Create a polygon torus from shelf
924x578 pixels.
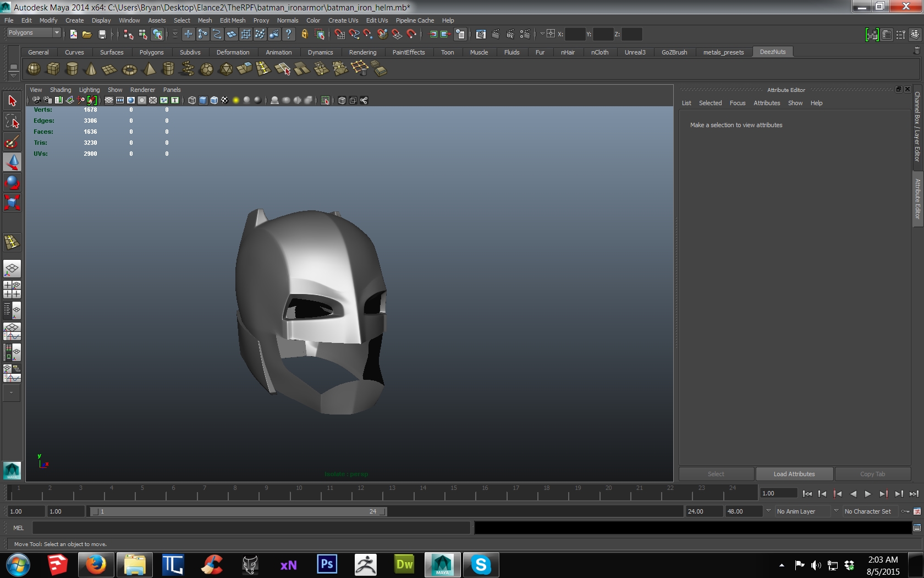click(x=129, y=69)
